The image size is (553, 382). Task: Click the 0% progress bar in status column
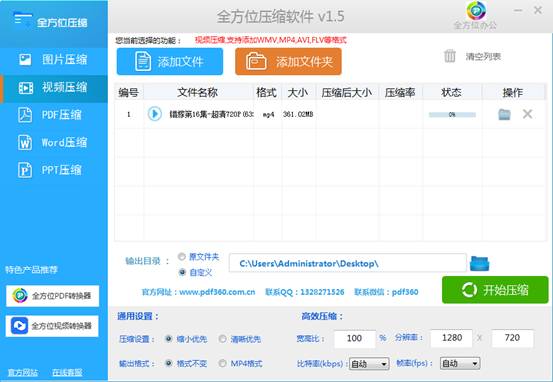point(452,115)
